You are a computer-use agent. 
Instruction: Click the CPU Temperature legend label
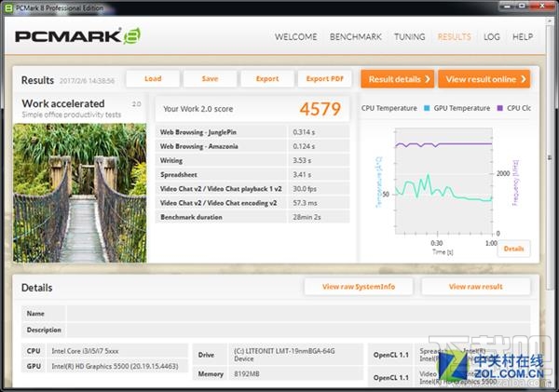[x=389, y=108]
